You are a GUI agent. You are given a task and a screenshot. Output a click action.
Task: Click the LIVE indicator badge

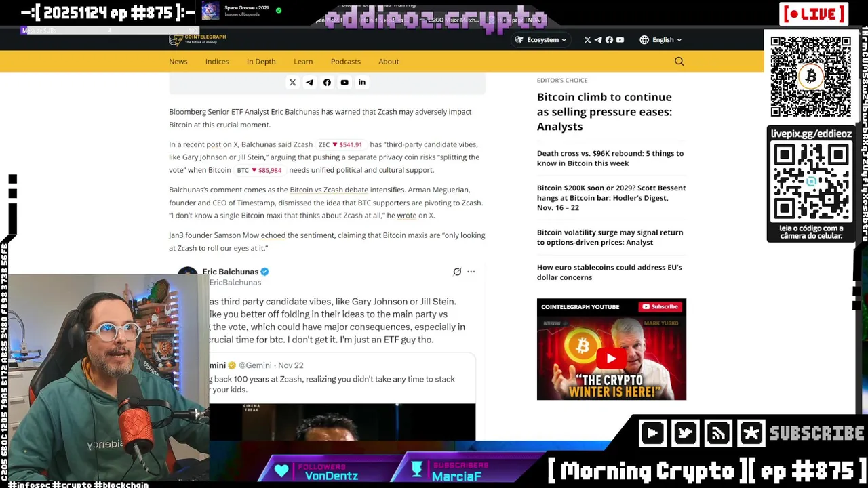point(814,14)
